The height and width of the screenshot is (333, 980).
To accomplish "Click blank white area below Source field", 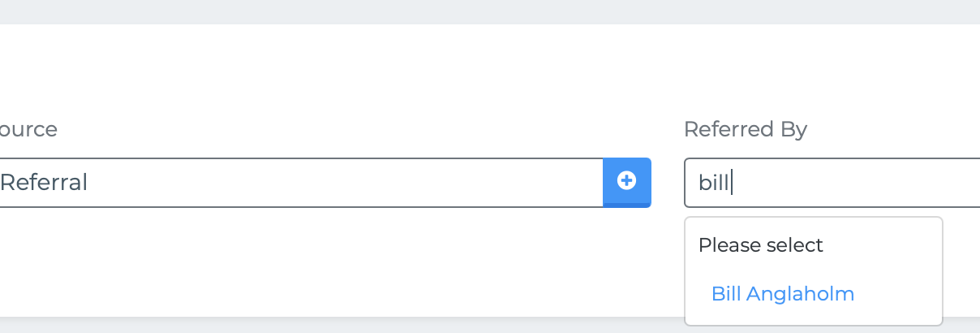I will pos(325,260).
